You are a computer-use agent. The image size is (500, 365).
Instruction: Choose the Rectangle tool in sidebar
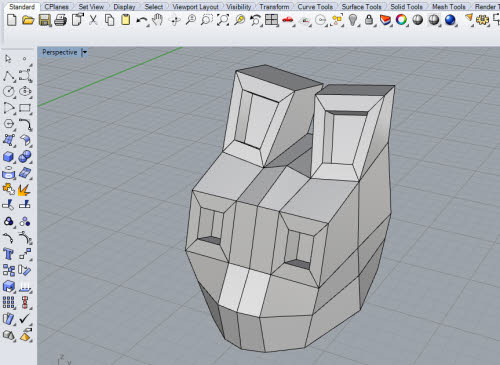pyautogui.click(x=25, y=108)
